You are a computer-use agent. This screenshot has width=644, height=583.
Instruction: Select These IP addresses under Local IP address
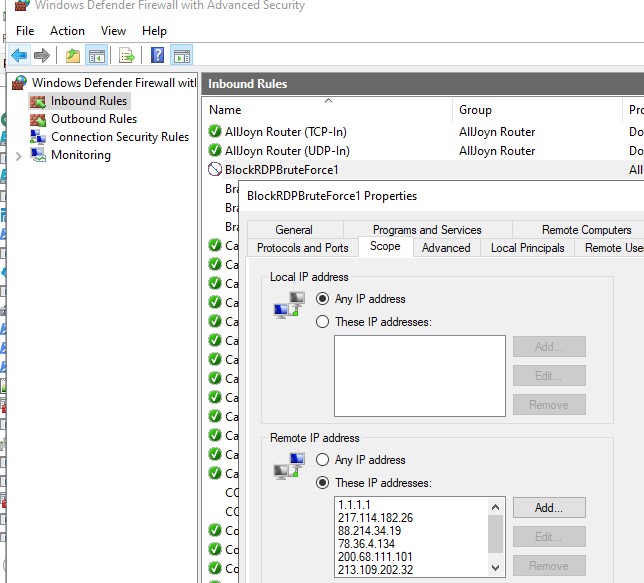322,322
